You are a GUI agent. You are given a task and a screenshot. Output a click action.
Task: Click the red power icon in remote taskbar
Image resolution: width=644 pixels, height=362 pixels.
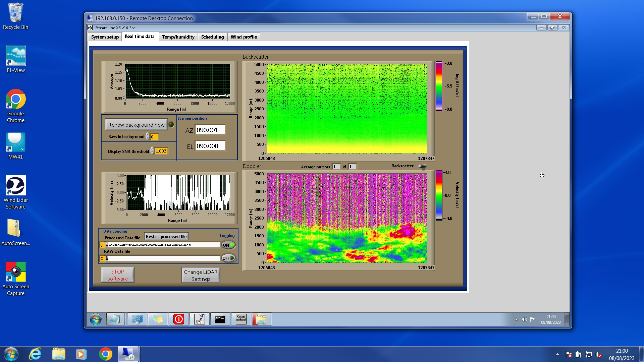[x=179, y=319]
